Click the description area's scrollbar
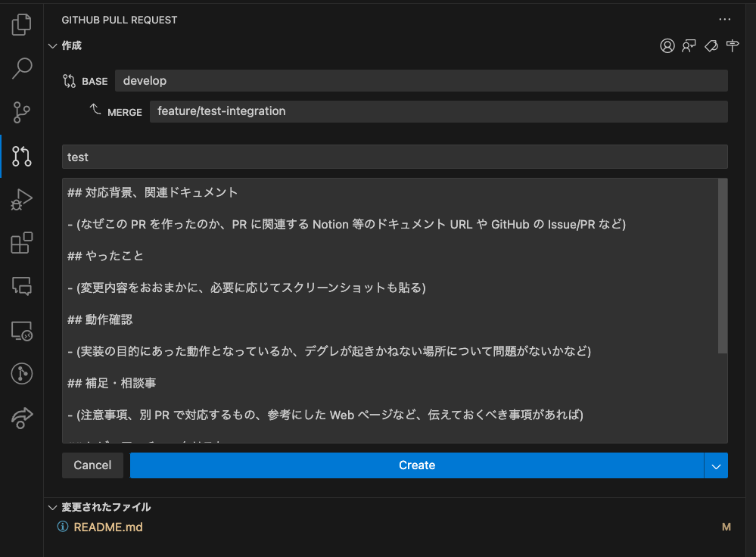Viewport: 756px width, 557px height. coord(722,266)
